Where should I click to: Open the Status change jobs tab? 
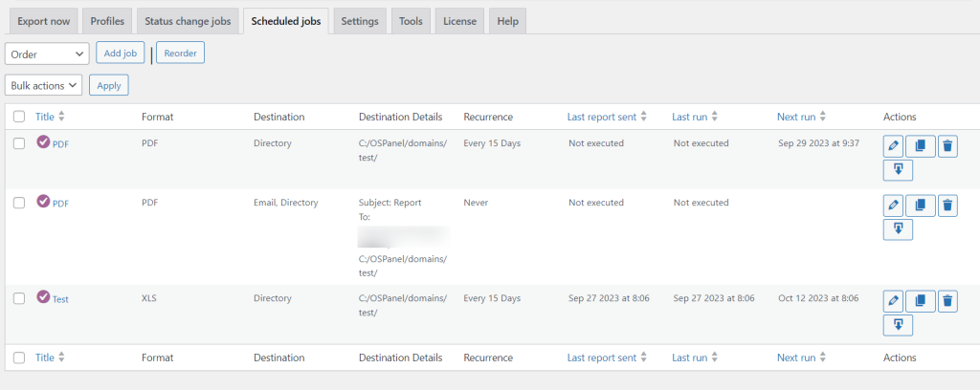point(188,21)
